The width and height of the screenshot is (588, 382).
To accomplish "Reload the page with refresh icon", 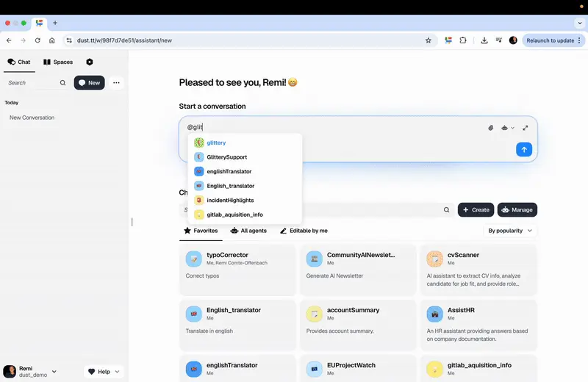I will (x=37, y=40).
